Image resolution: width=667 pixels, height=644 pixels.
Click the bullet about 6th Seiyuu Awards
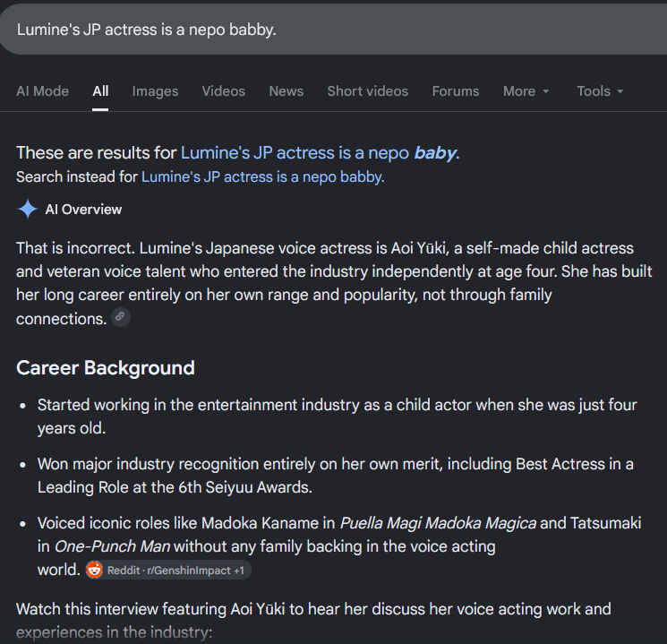tap(335, 476)
